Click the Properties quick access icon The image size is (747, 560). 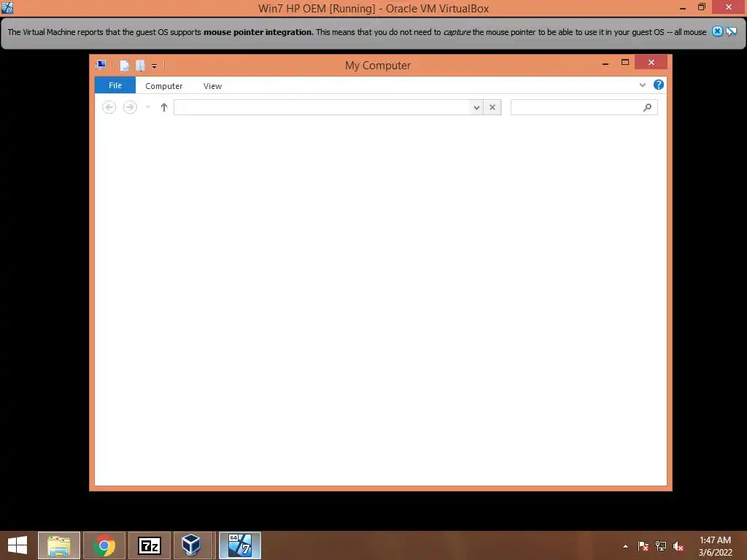(124, 66)
